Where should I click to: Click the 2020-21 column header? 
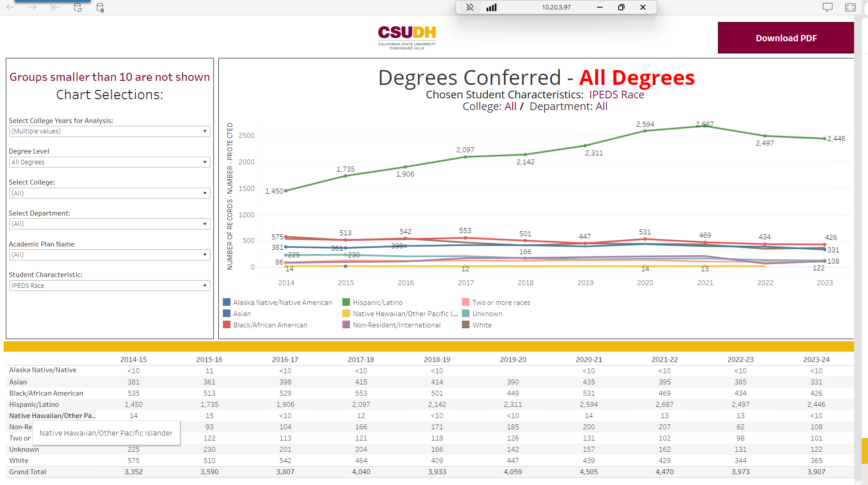(x=589, y=359)
